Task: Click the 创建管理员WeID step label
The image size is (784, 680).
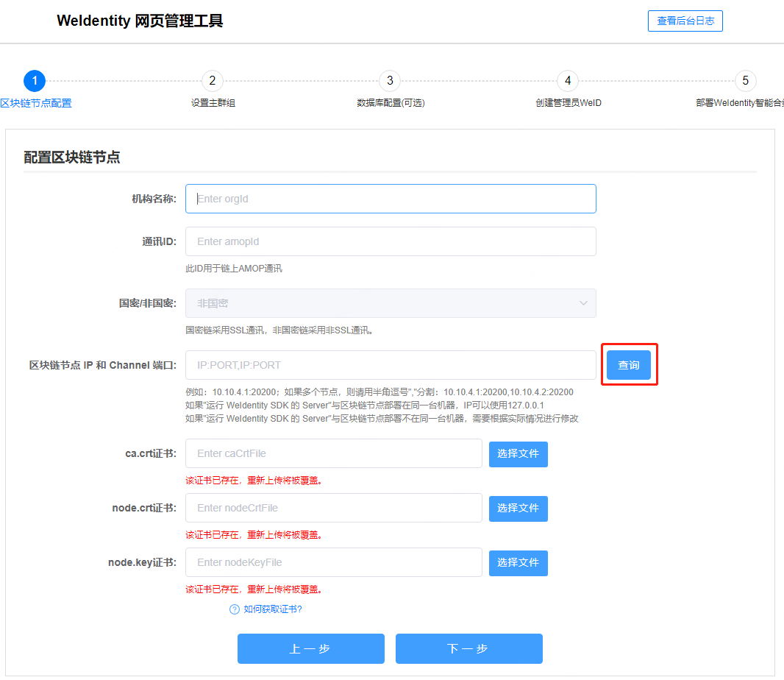Action: [569, 103]
